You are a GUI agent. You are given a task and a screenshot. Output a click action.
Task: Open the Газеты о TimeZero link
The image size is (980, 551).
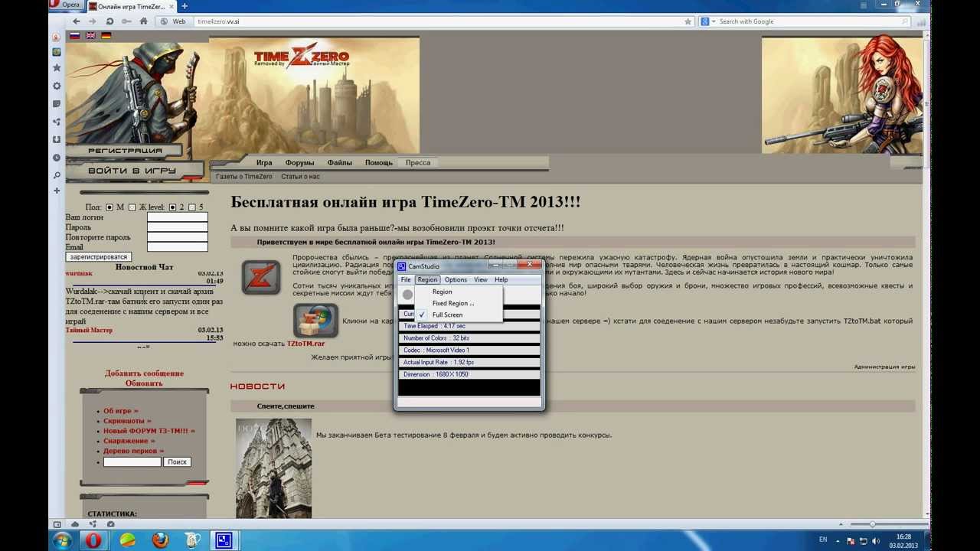[243, 176]
